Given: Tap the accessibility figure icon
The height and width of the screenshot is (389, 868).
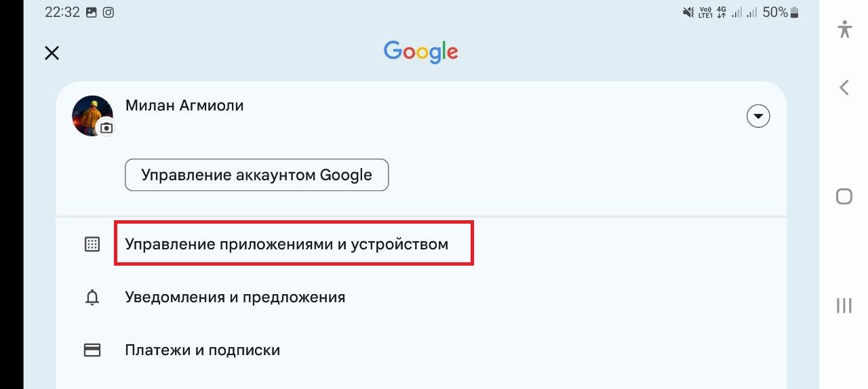Looking at the screenshot, I should (x=844, y=29).
